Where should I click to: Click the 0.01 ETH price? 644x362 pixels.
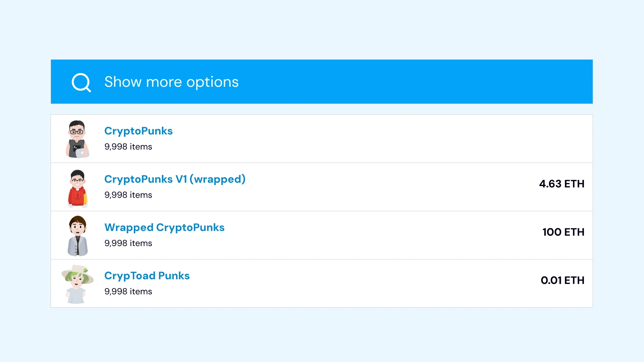(x=562, y=281)
